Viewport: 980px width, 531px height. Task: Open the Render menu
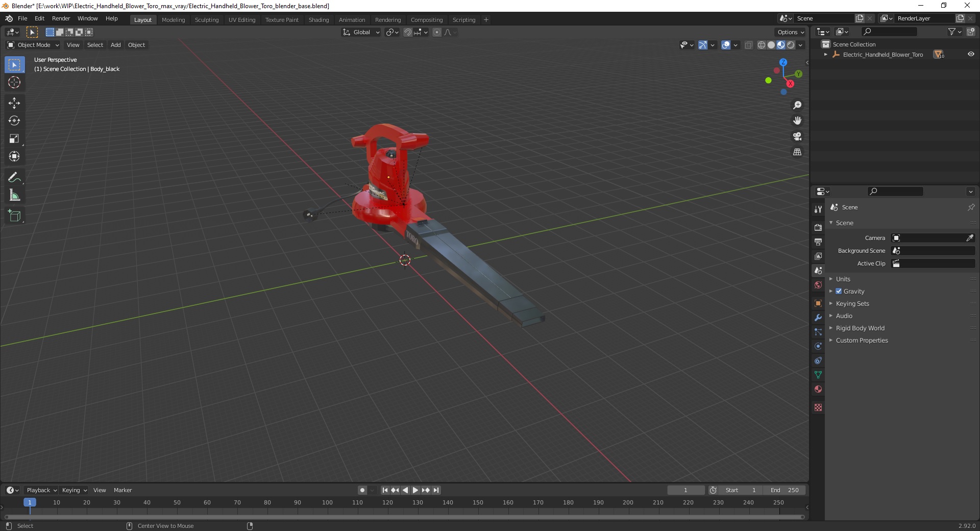(61, 18)
